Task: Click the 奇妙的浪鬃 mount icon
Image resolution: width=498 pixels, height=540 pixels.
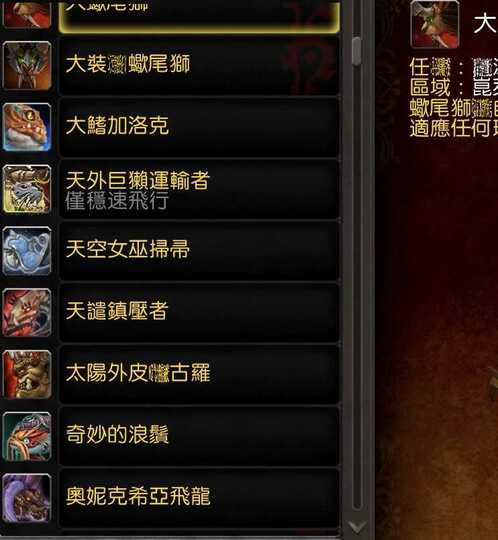Action: (27, 436)
